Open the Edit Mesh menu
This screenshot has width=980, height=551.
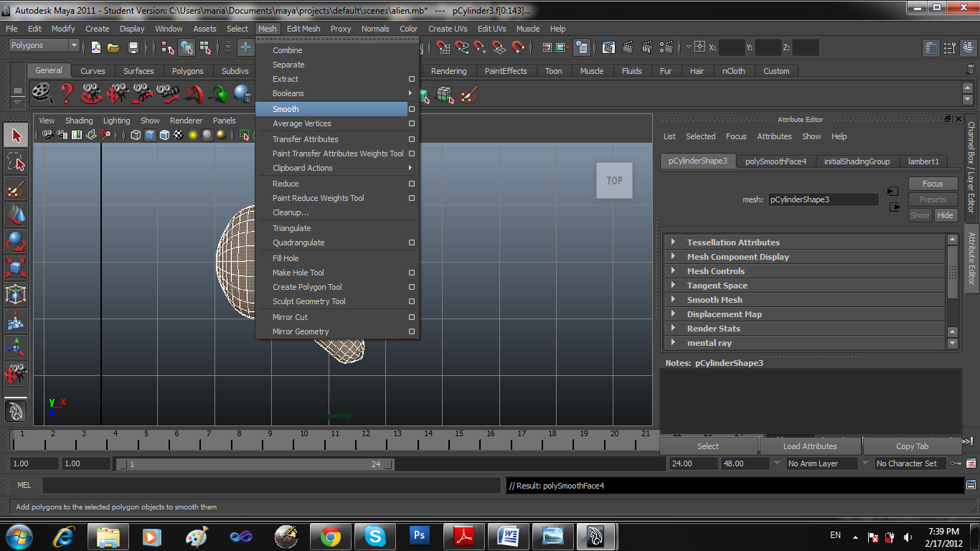303,29
